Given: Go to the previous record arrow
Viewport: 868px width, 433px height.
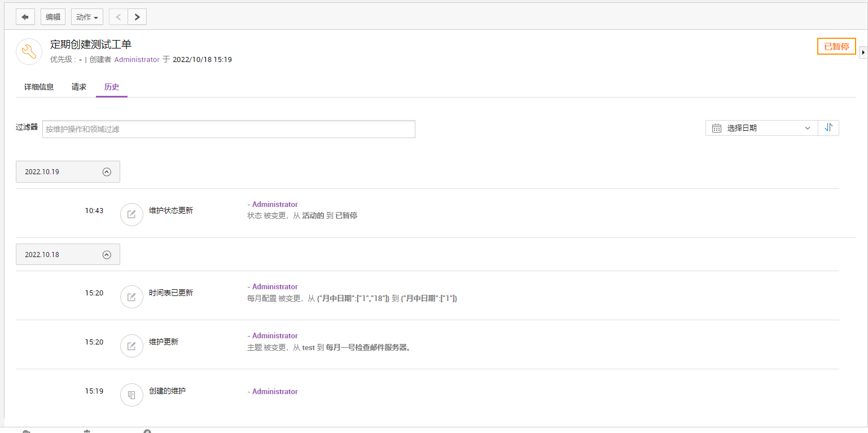Looking at the screenshot, I should click(x=119, y=17).
